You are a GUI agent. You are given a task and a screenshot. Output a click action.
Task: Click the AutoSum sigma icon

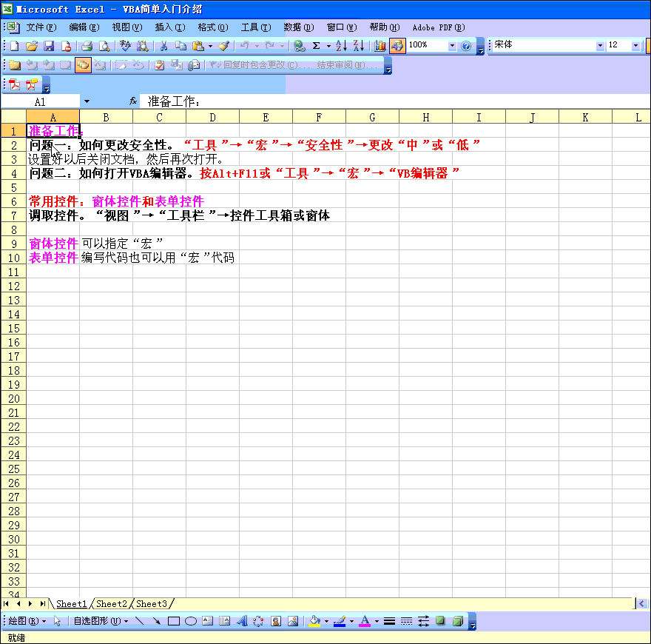coord(317,46)
